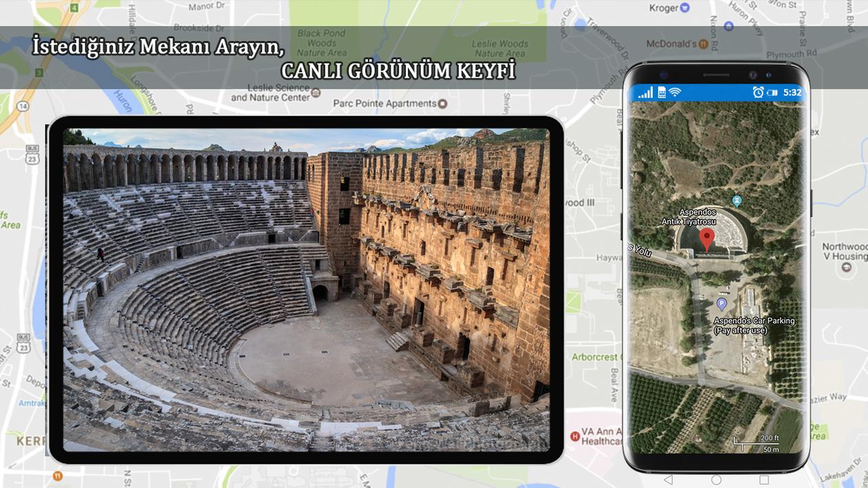Tap the 'Aspendos Antik Tiyatrosu' label on phone map
This screenshot has height=488, width=868.
(x=688, y=217)
